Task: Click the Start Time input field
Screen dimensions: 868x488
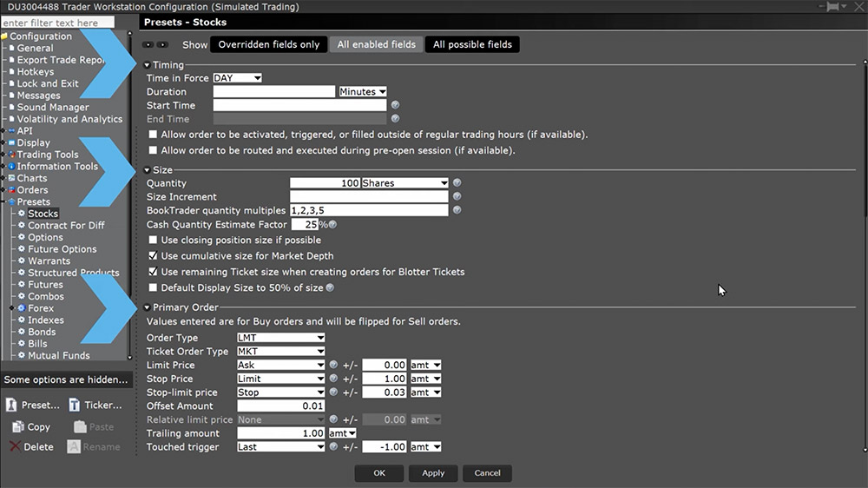Action: (x=299, y=105)
